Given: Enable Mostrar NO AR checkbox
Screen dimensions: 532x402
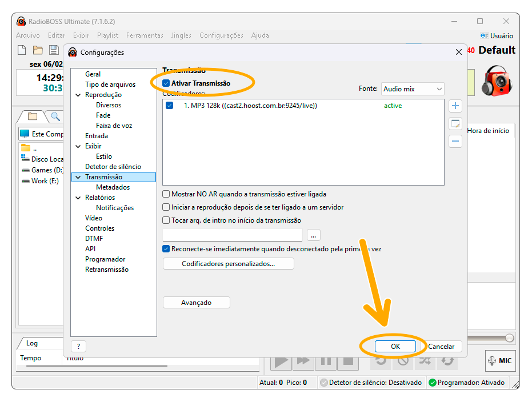Looking at the screenshot, I should click(166, 194).
